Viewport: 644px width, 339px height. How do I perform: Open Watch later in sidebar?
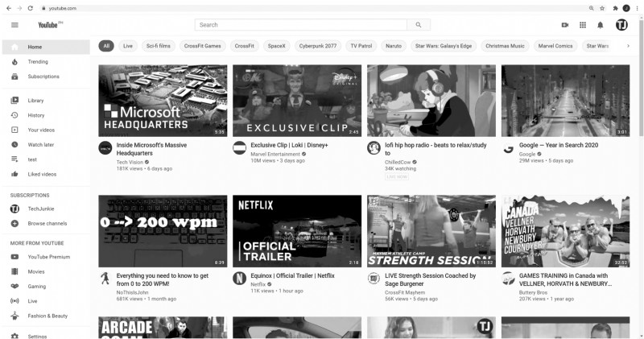click(x=46, y=145)
